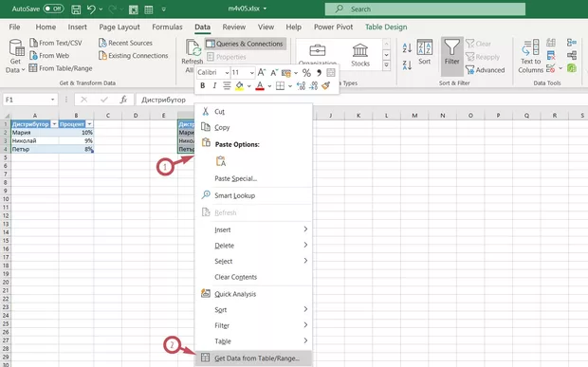Open the Power Pivot tab

(x=334, y=27)
